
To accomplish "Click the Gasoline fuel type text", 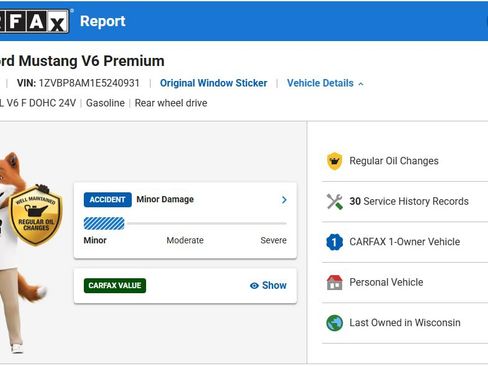I will [105, 103].
